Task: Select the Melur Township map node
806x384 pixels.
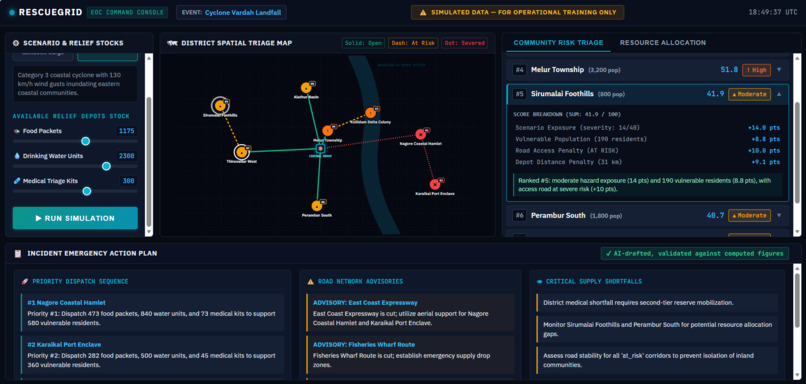Action: pyautogui.click(x=327, y=131)
